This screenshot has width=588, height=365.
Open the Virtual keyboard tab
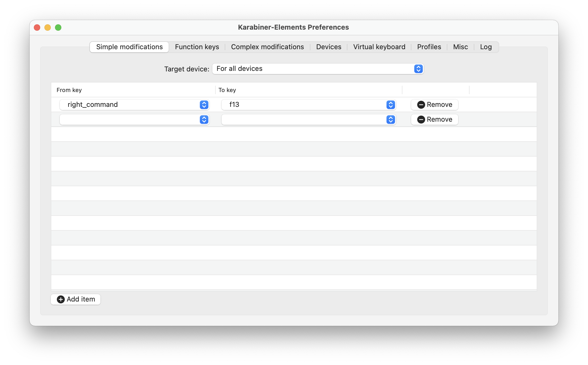(x=379, y=47)
